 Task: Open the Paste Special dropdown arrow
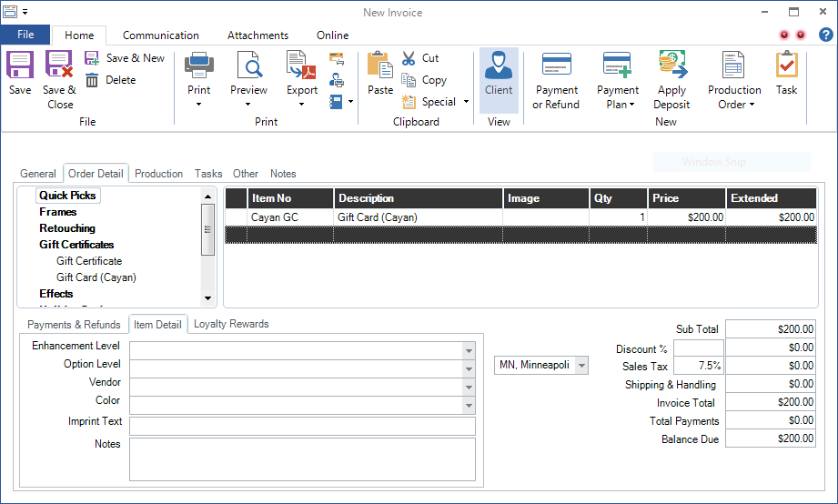coord(466,102)
